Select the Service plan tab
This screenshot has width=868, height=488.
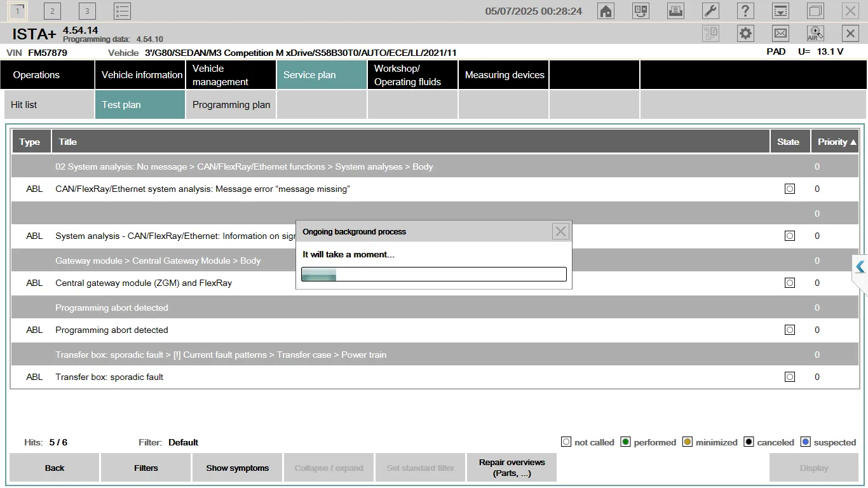pyautogui.click(x=322, y=75)
